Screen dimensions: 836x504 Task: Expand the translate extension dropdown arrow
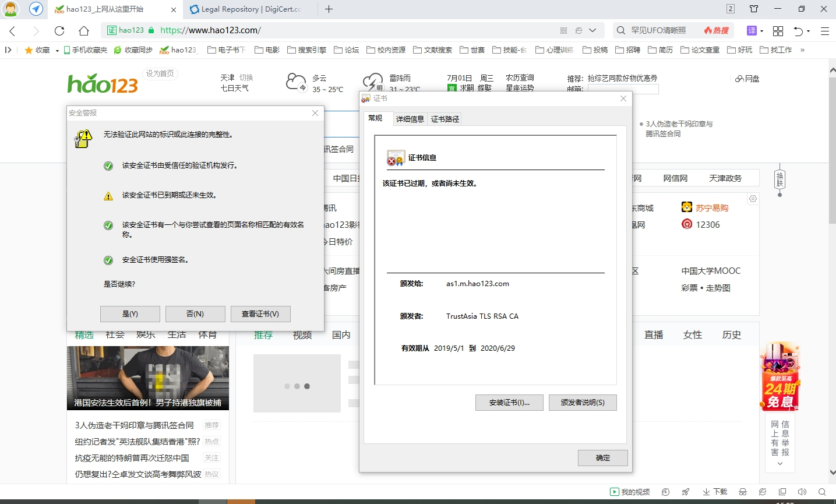(x=762, y=31)
